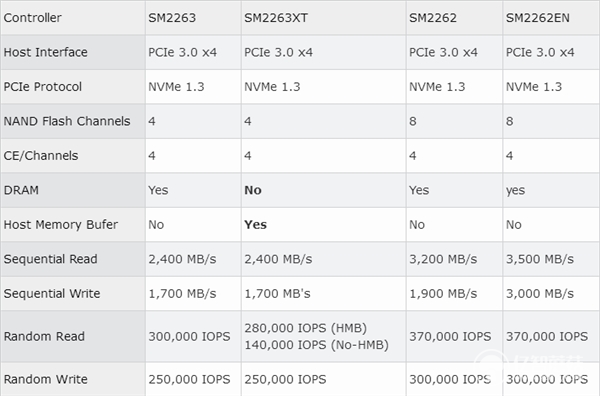The height and width of the screenshot is (396, 600).
Task: Click the SM2263XT column header
Action: point(276,18)
